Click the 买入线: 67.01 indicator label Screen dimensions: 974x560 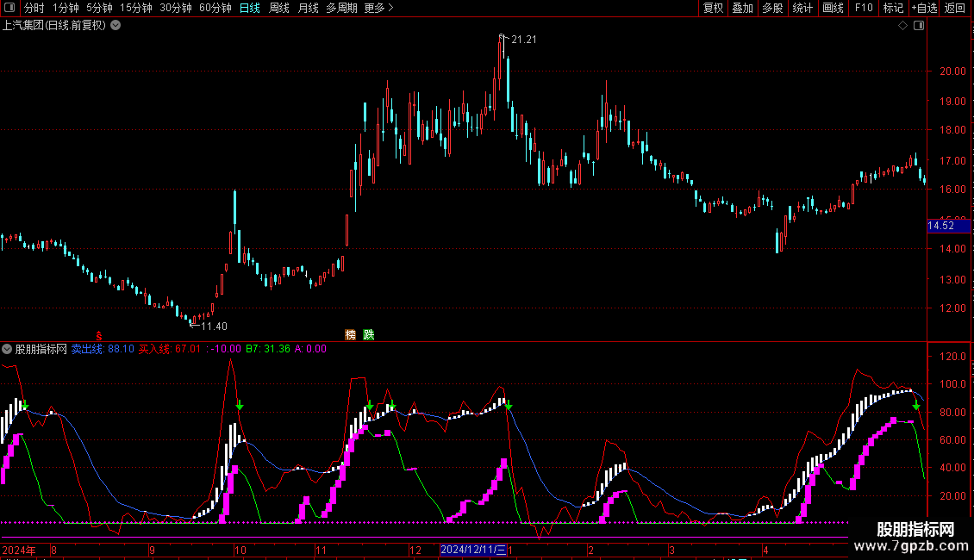[170, 349]
